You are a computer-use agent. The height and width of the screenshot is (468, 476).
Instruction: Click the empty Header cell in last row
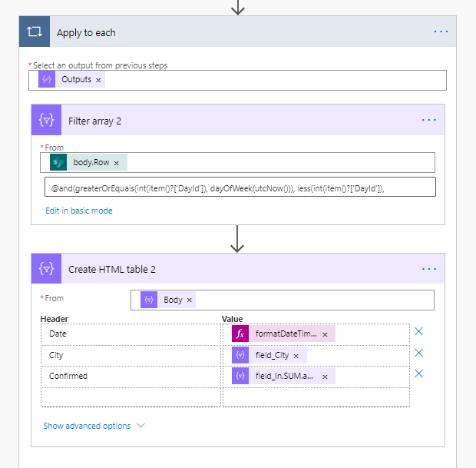pyautogui.click(x=131, y=397)
